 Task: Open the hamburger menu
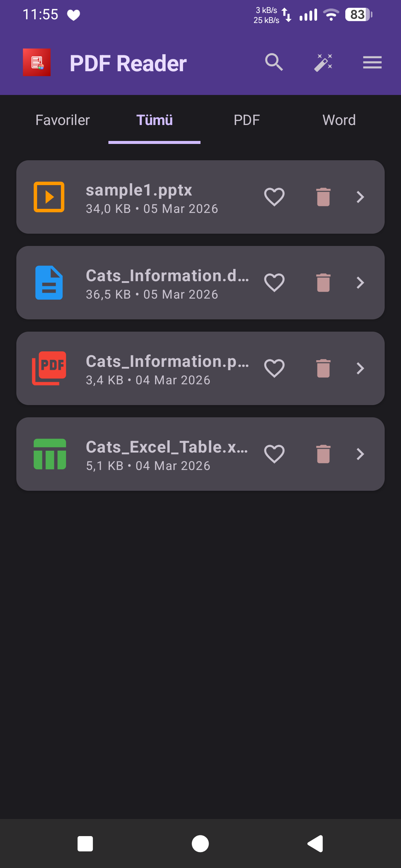click(x=372, y=62)
